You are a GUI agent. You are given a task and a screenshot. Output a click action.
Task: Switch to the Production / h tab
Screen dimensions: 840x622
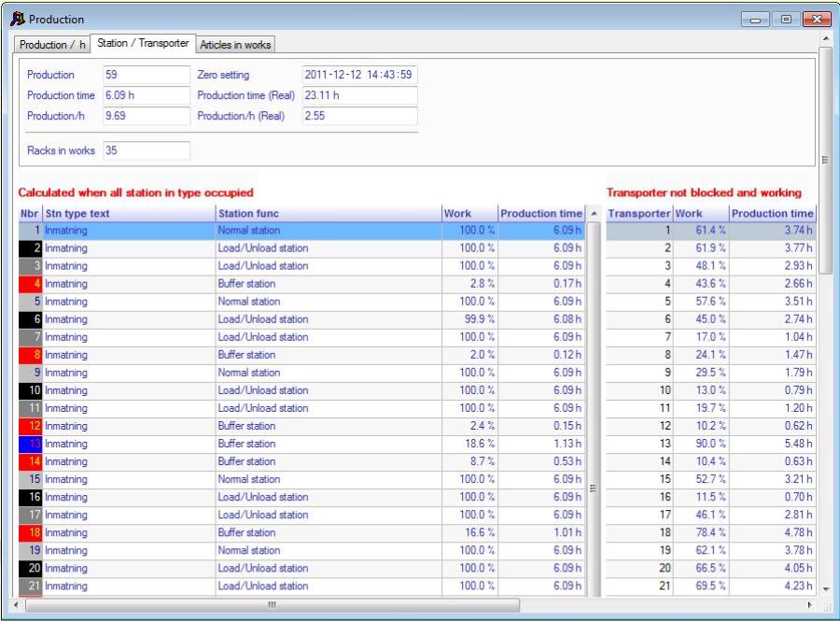[x=49, y=45]
